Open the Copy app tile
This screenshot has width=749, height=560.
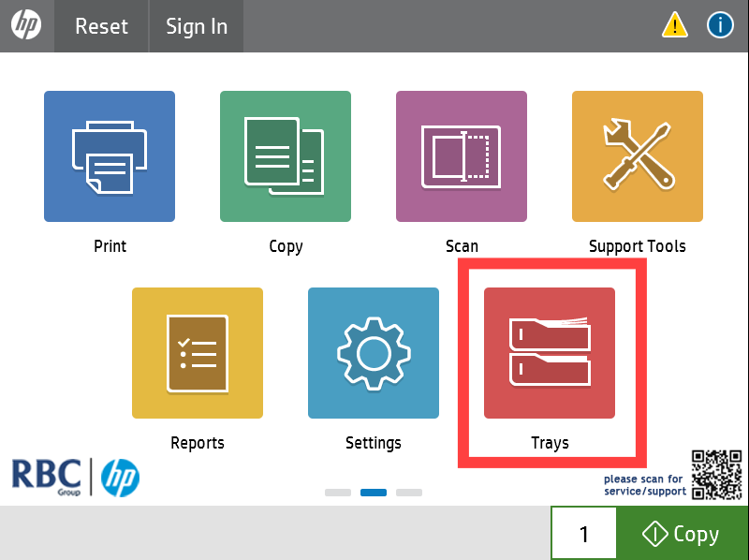pos(286,156)
